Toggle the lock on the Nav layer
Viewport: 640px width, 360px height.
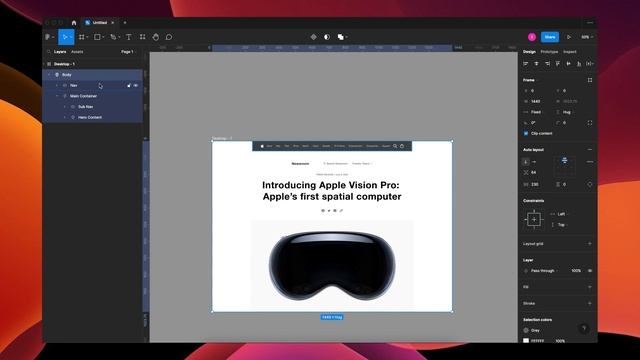[x=129, y=86]
